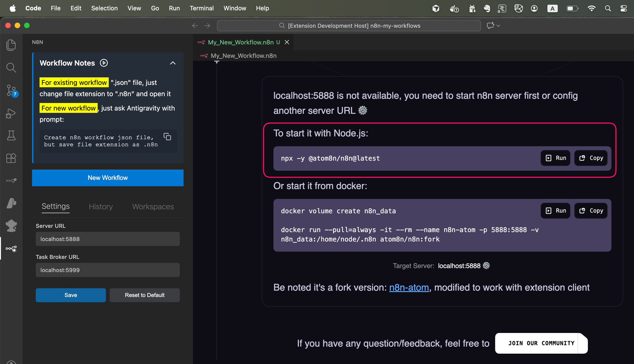
Task: Click the New Workflow button
Action: pyautogui.click(x=108, y=178)
